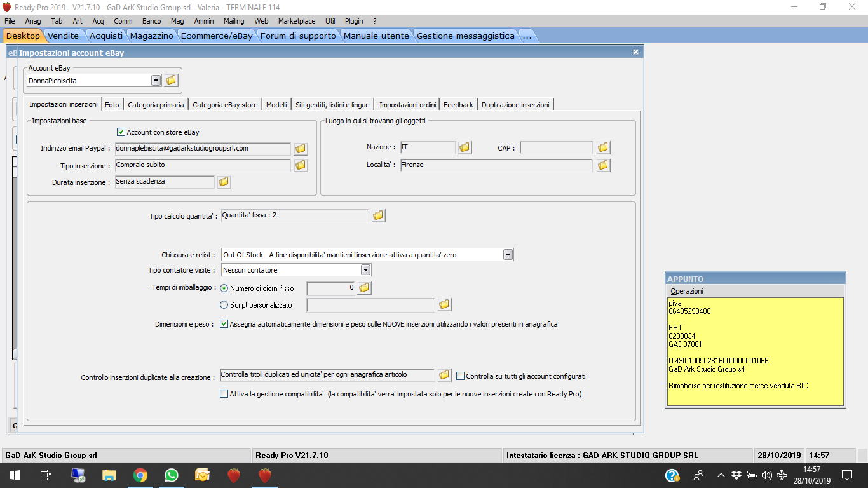Open the Plugin menu

354,21
